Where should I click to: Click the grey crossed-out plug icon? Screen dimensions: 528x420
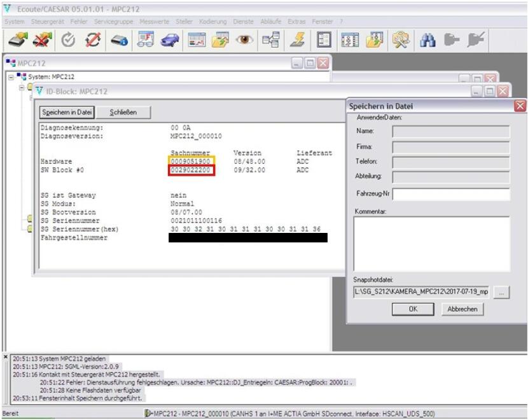[x=476, y=40]
